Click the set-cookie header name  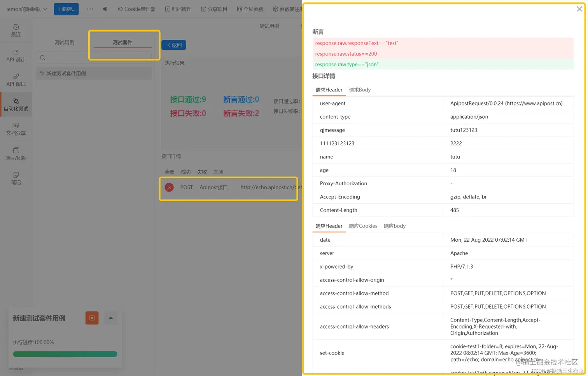click(x=332, y=353)
